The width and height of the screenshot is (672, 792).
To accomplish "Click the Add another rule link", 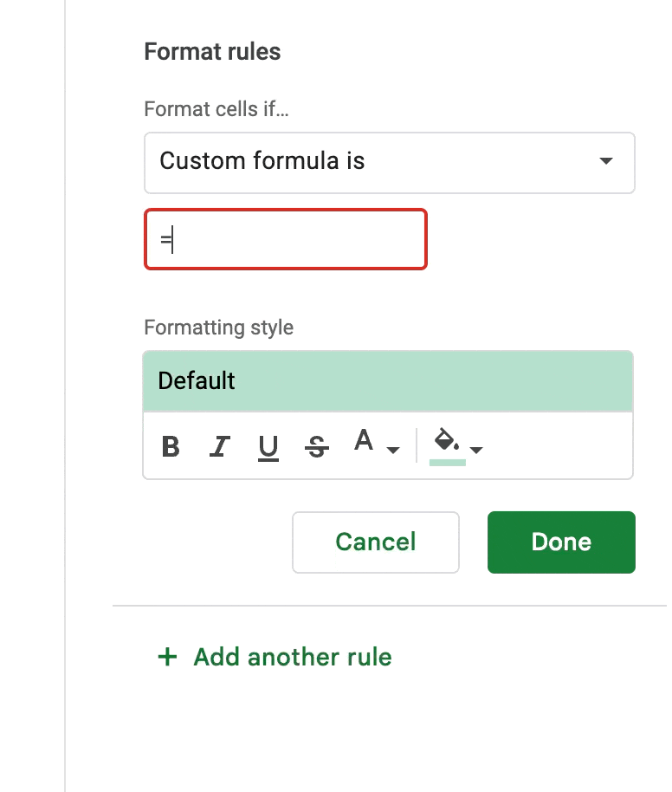I will (x=293, y=657).
